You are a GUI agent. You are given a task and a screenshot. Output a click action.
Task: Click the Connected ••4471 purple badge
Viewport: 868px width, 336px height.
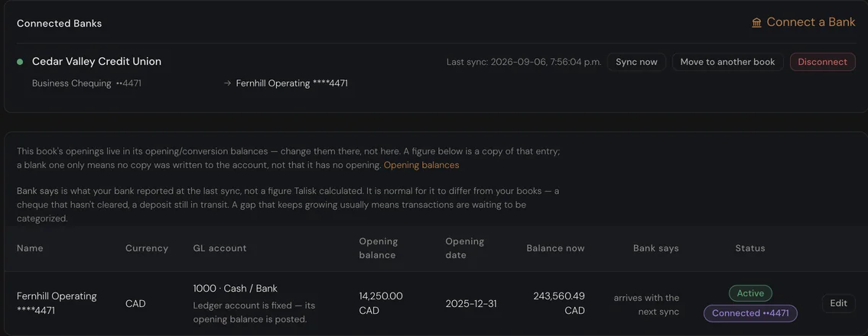pyautogui.click(x=750, y=313)
